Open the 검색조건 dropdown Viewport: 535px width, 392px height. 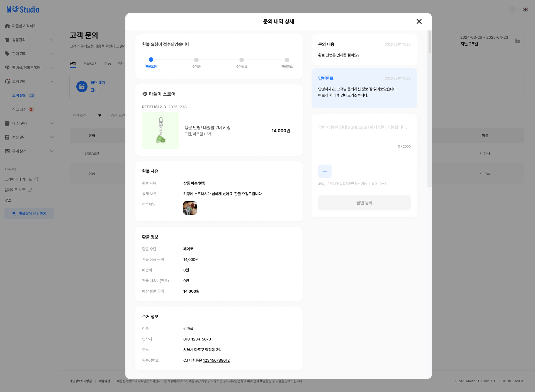87,116
